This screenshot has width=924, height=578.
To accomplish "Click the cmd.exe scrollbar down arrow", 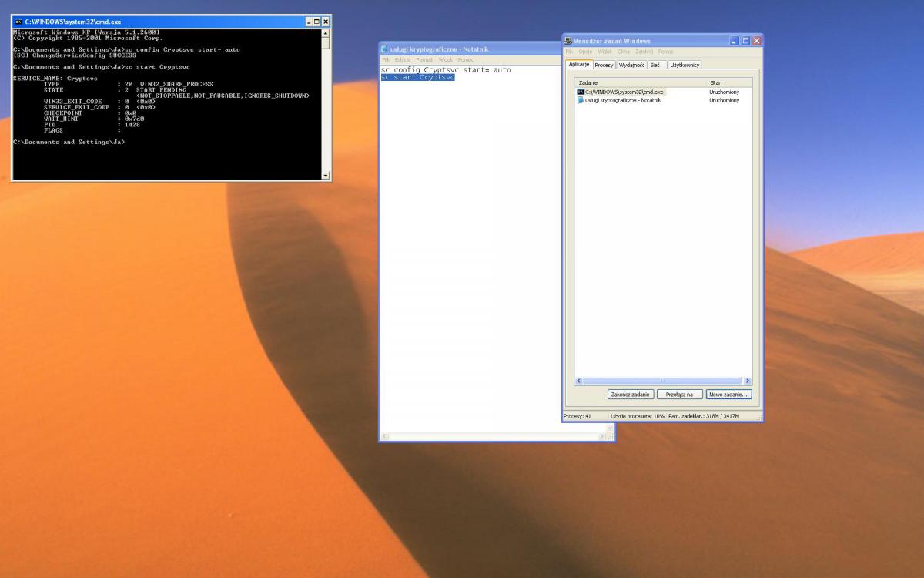I will click(x=325, y=176).
